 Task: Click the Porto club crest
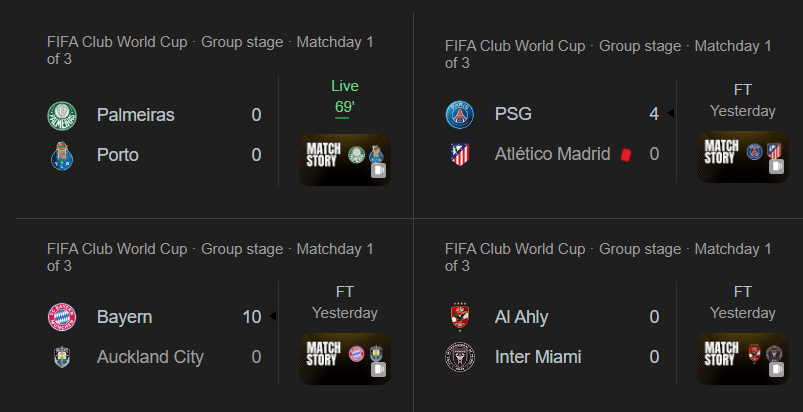pyautogui.click(x=62, y=156)
